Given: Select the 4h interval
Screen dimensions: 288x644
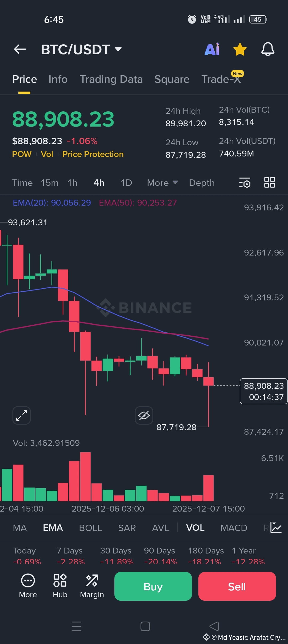Looking at the screenshot, I should (99, 183).
